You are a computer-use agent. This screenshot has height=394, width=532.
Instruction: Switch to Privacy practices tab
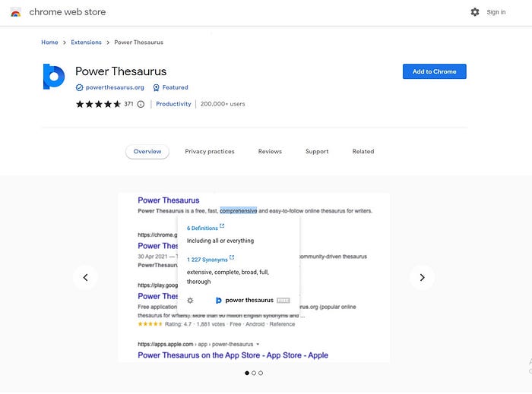pos(210,151)
